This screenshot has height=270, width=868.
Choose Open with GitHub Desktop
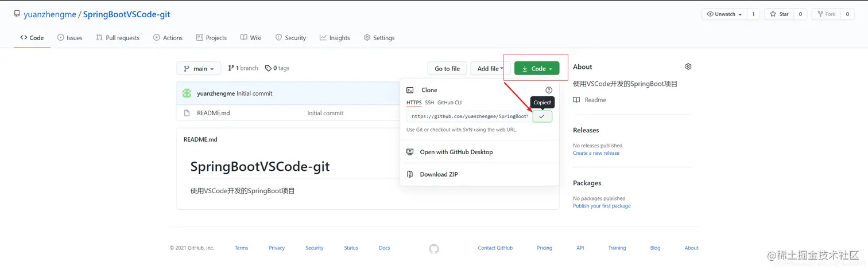pos(479,152)
